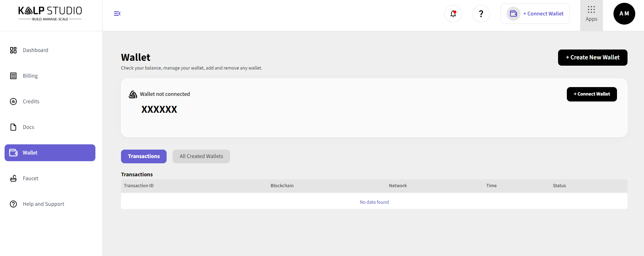
Task: Go to Help and Support
Action: click(43, 204)
